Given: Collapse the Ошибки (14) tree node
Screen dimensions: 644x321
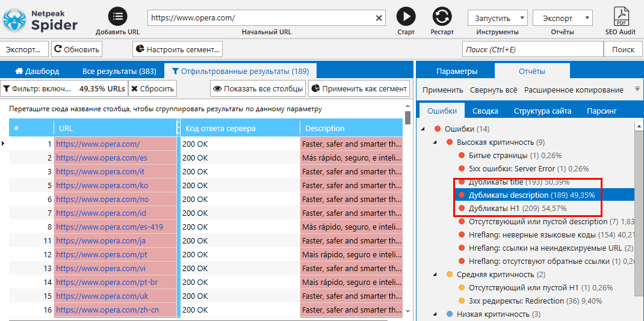Looking at the screenshot, I should pyautogui.click(x=423, y=129).
